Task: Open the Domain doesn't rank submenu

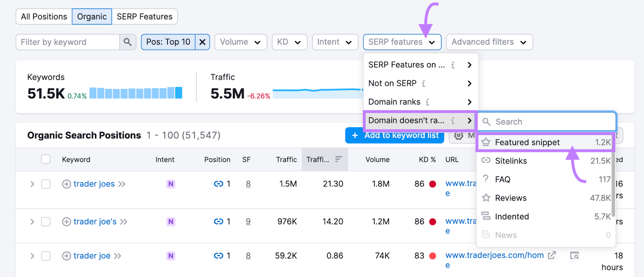Action: coord(420,120)
